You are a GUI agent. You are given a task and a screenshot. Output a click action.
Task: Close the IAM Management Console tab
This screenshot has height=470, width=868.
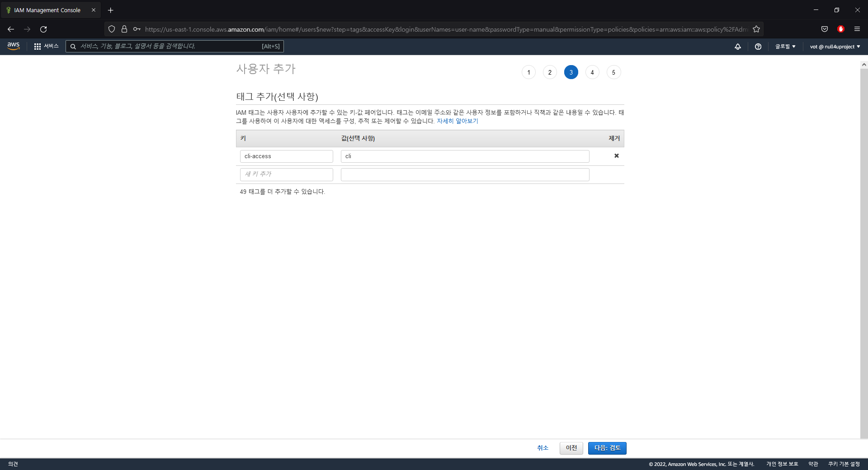94,10
